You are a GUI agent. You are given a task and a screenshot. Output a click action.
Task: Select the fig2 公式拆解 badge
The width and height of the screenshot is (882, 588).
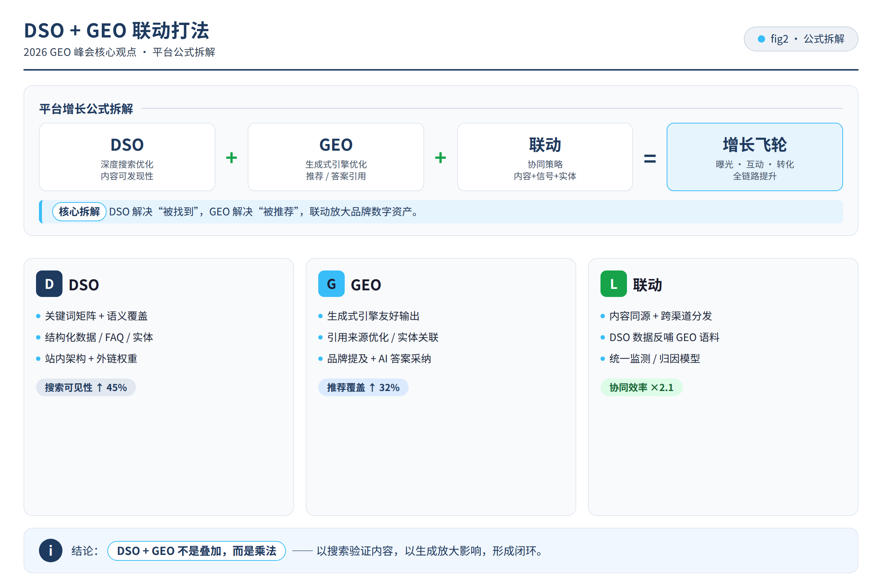pyautogui.click(x=801, y=39)
